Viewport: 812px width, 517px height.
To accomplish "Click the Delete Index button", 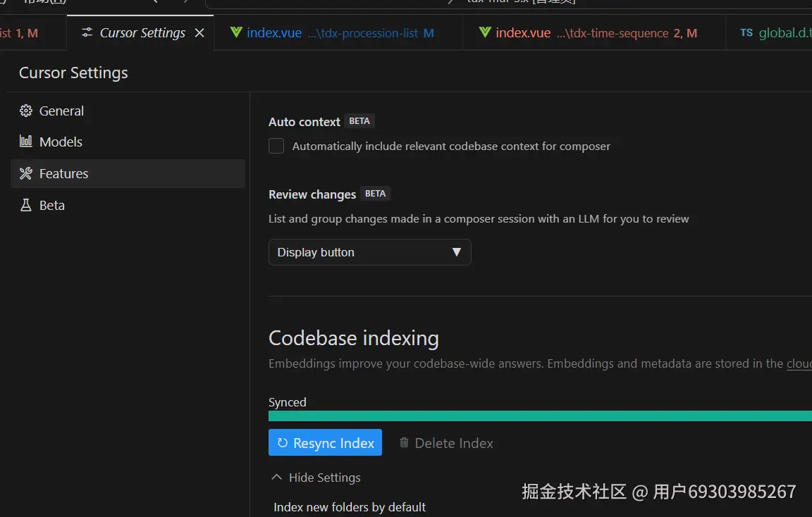I will pos(446,443).
